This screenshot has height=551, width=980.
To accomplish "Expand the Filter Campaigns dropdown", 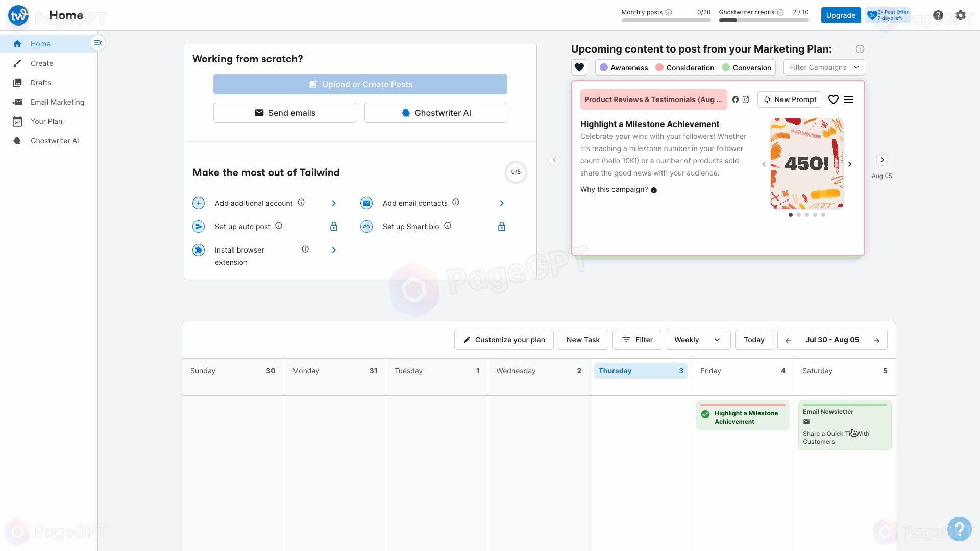I will tap(822, 67).
